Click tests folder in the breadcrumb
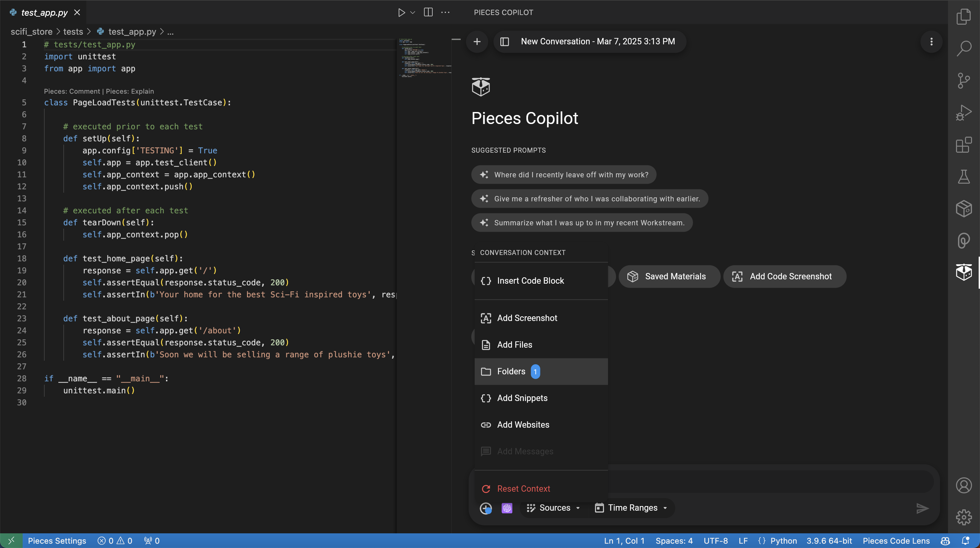This screenshot has width=980, height=548. click(73, 32)
